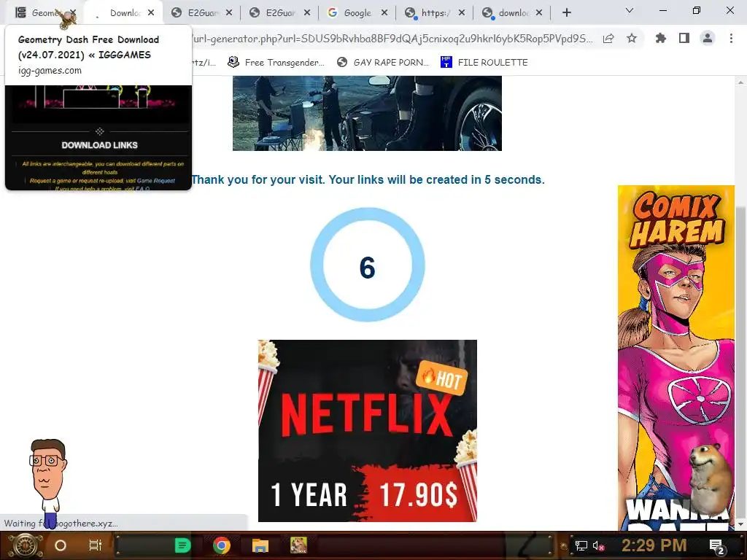747x560 pixels.
Task: Open the notification center icon
Action: tap(718, 546)
